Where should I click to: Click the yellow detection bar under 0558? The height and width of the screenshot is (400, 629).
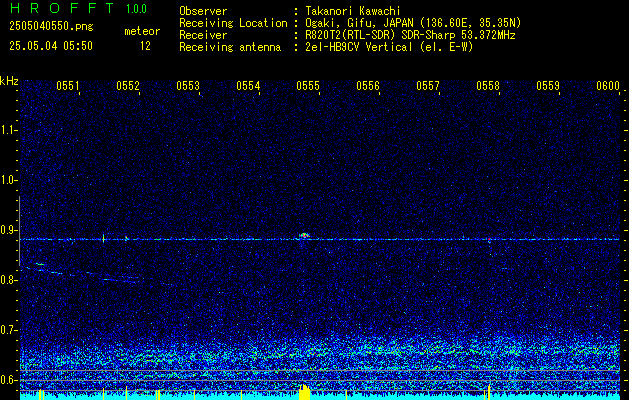point(489,392)
